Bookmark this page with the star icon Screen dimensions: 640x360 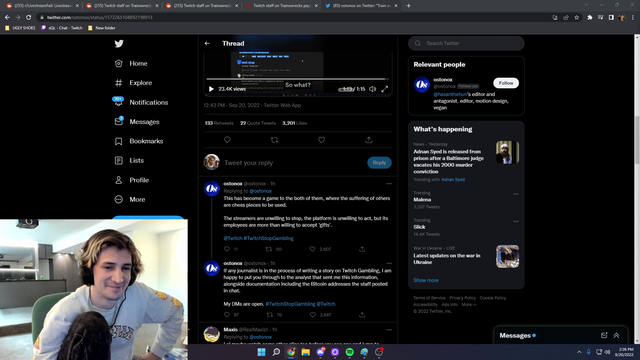[576, 18]
